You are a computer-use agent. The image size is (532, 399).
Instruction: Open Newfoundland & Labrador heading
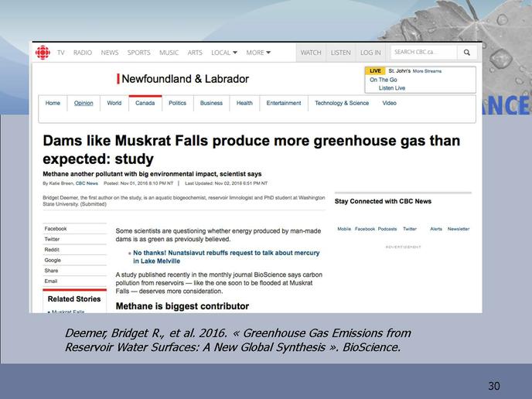[185, 79]
